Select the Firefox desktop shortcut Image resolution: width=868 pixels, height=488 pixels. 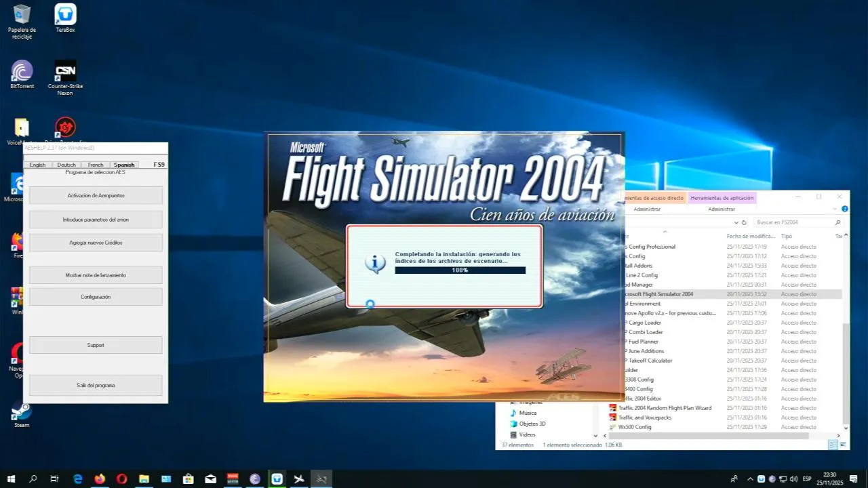tap(18, 244)
